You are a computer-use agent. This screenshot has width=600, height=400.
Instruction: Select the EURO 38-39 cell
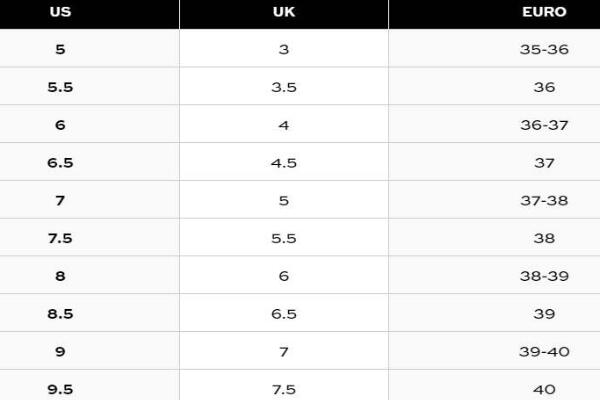point(544,276)
